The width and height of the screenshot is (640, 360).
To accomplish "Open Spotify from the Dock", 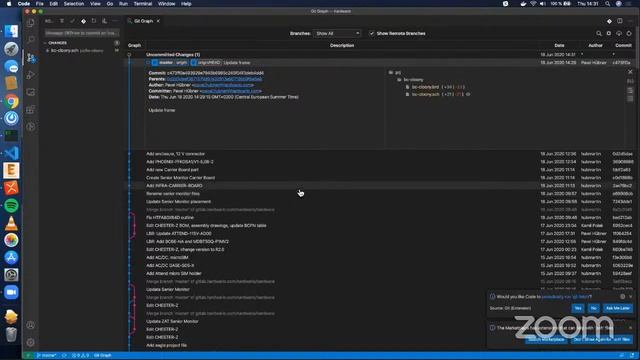I will coord(11,205).
